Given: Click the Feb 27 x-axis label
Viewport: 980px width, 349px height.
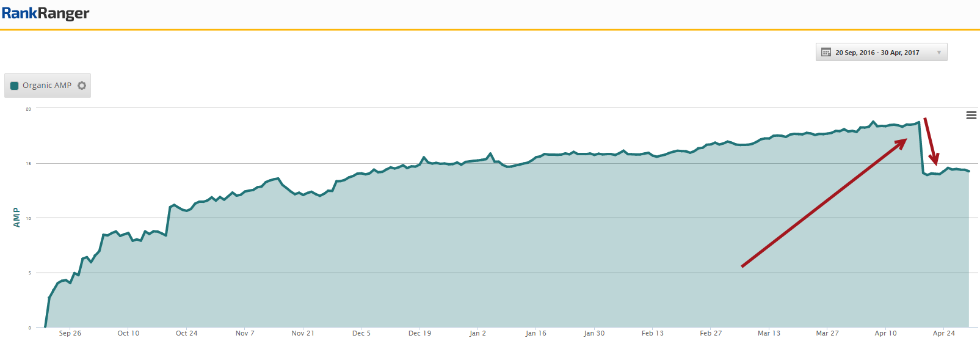Looking at the screenshot, I should point(711,333).
